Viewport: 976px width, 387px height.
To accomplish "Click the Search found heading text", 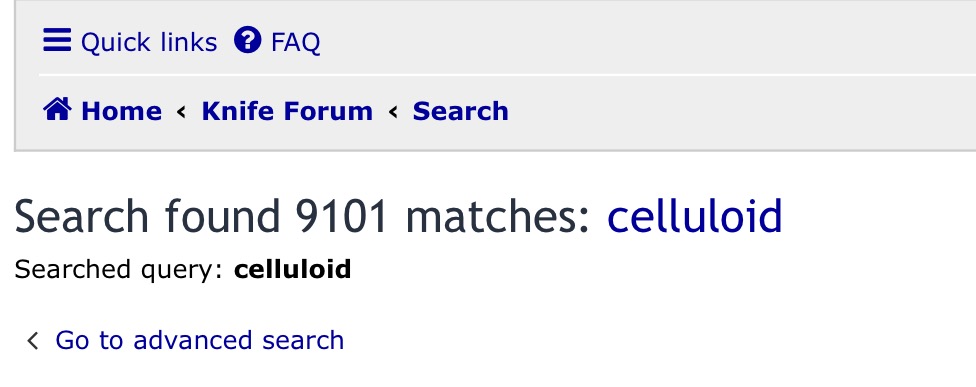I will click(148, 217).
